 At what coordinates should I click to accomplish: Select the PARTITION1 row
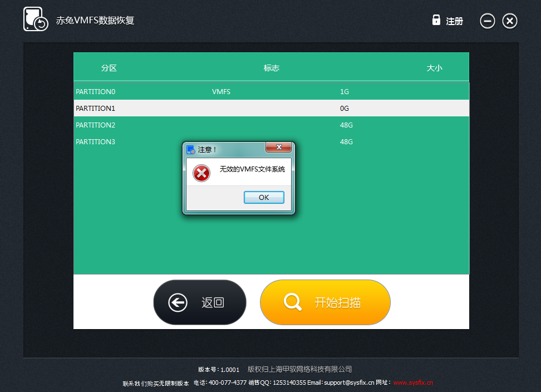coord(271,109)
